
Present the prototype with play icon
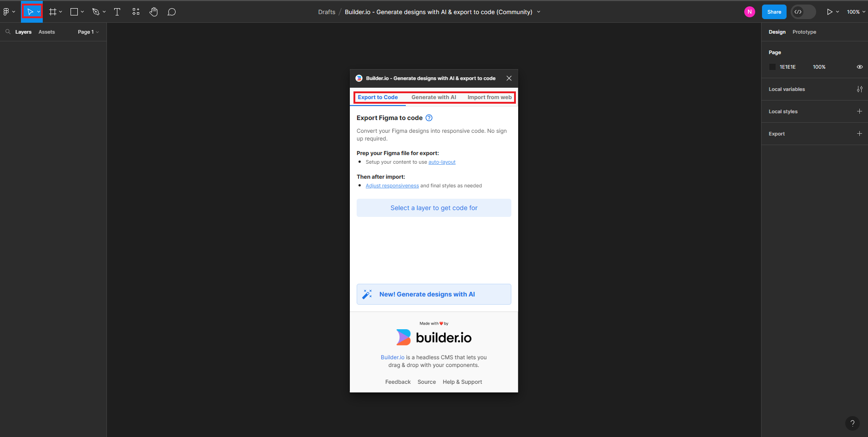point(829,12)
